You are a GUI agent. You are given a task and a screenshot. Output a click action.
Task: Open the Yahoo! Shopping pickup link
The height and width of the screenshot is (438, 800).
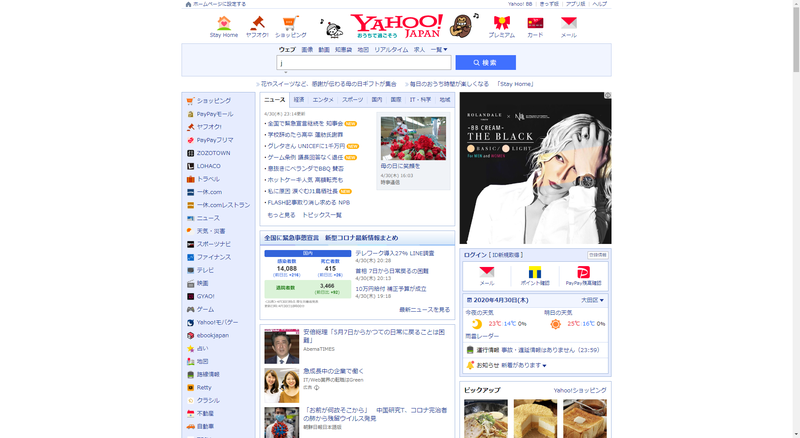pyautogui.click(x=580, y=391)
